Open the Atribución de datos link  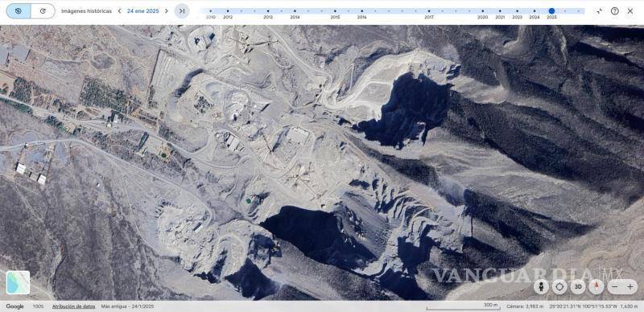click(x=73, y=306)
